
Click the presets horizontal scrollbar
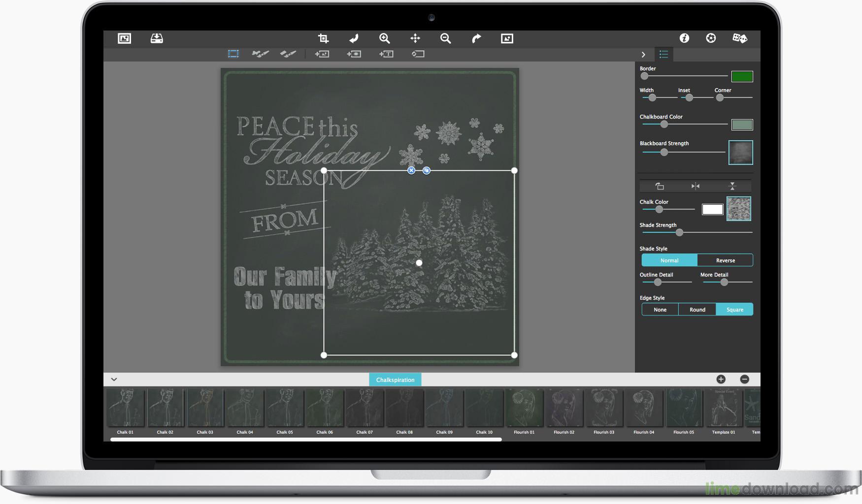(x=306, y=440)
